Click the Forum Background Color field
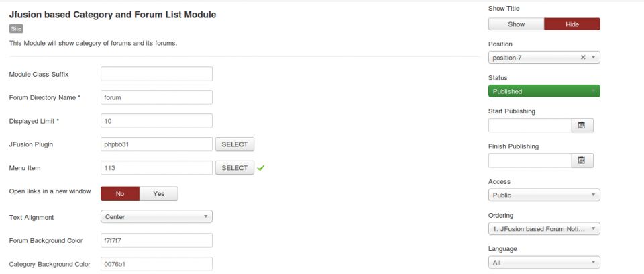The width and height of the screenshot is (644, 274). [156, 240]
